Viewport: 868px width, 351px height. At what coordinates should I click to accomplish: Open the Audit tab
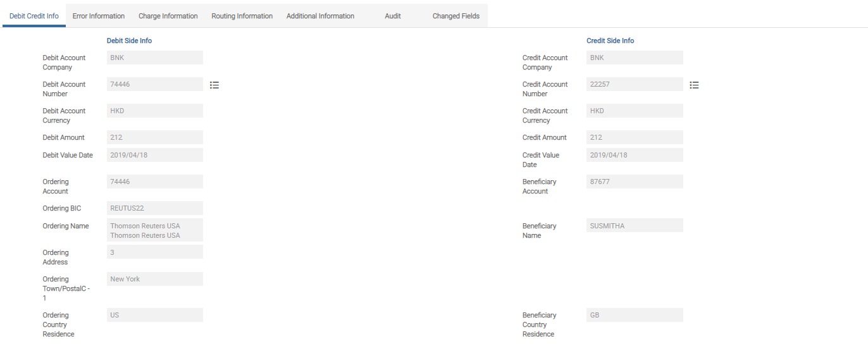392,16
